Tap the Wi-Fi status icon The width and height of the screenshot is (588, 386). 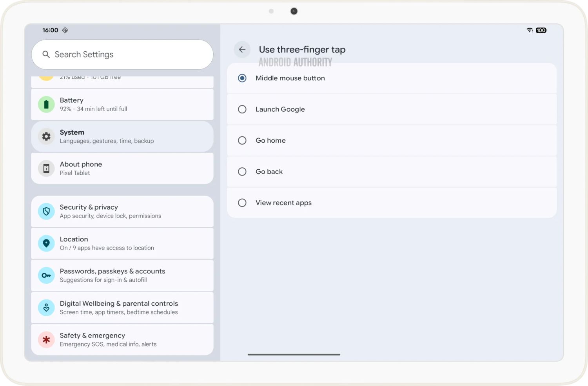pos(530,30)
